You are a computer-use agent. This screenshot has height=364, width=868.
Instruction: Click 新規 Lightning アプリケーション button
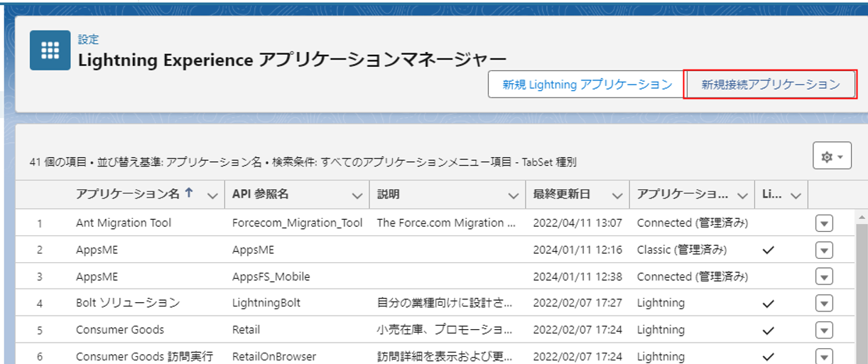pos(587,85)
